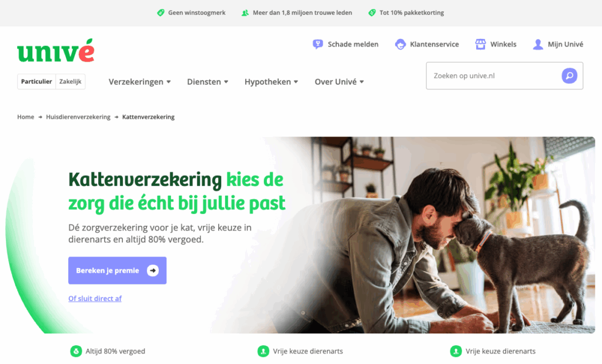The height and width of the screenshot is (364, 602).
Task: Open the Over Univé menu
Action: 339,82
